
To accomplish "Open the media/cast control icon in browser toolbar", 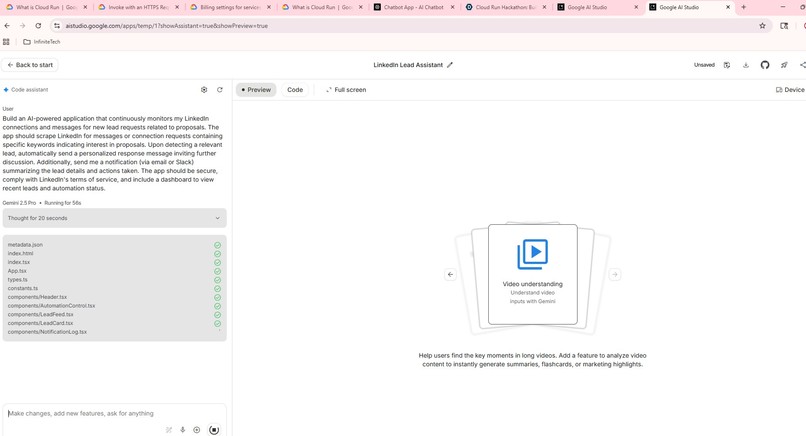I will [x=784, y=26].
